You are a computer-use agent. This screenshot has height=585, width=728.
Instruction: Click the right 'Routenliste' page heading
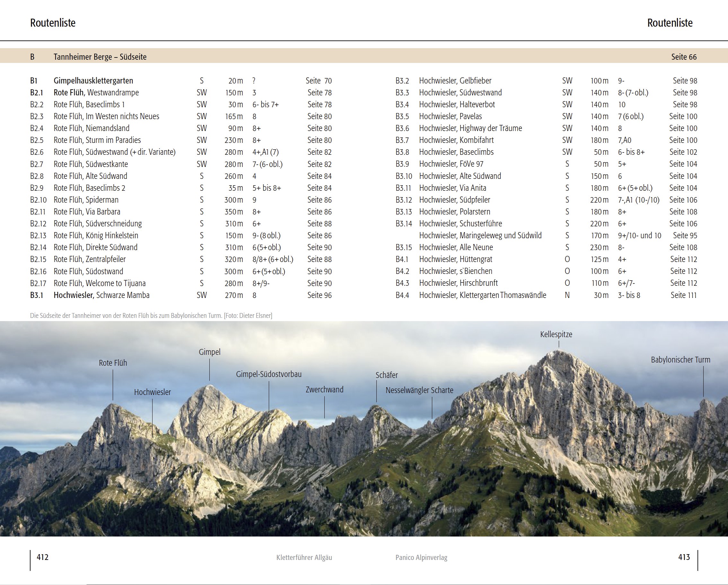(x=670, y=23)
